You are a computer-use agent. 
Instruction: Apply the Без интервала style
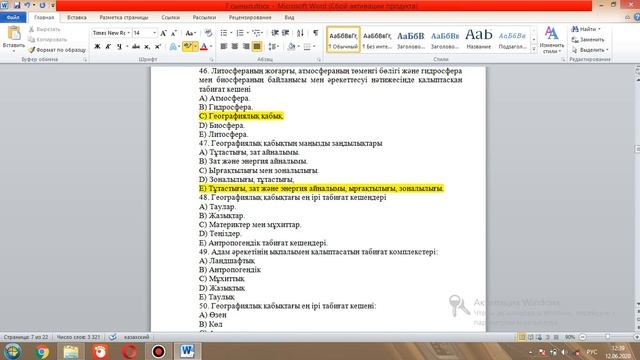coord(377,40)
